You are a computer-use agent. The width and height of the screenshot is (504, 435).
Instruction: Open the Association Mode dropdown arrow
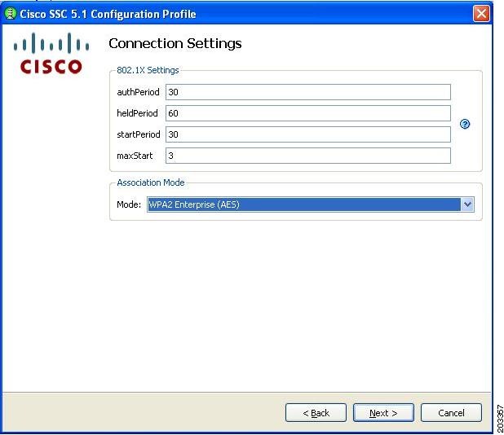[x=467, y=204]
